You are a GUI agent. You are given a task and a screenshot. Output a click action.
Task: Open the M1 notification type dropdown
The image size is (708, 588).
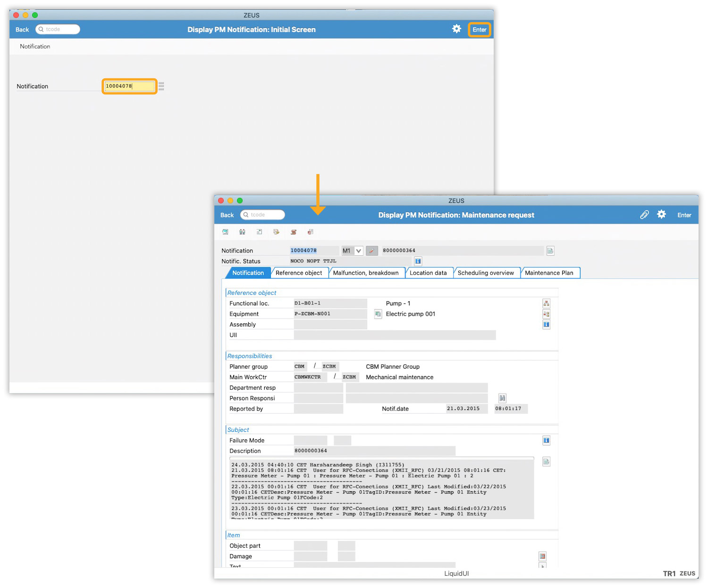click(358, 251)
